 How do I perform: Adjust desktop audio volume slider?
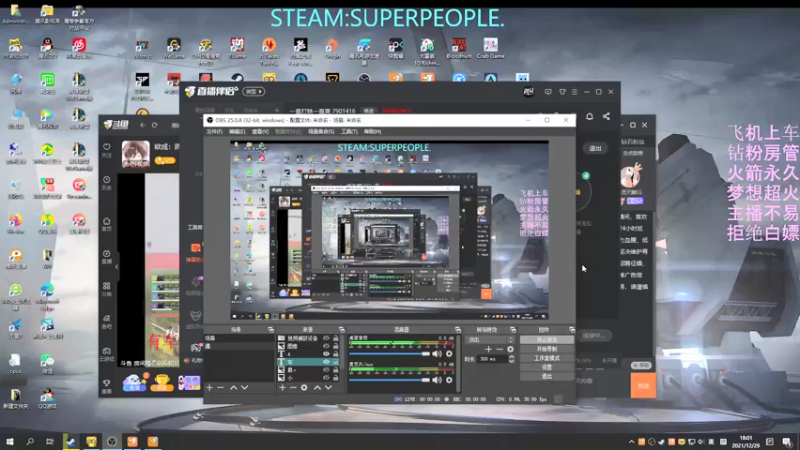(390, 354)
